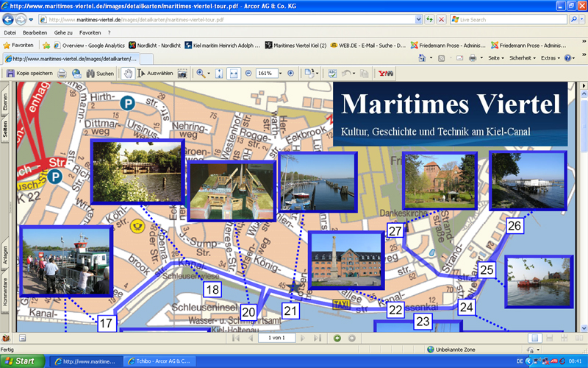The height and width of the screenshot is (368, 588).
Task: Click the 161% zoom percentage field
Action: pyautogui.click(x=267, y=74)
